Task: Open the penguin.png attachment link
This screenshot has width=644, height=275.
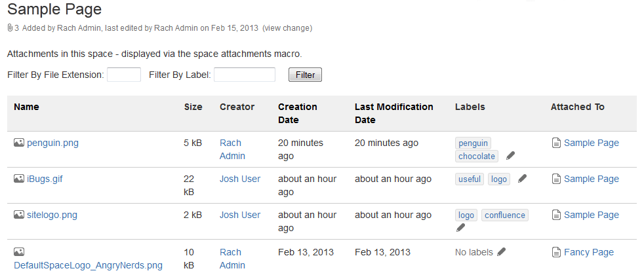Action: [x=52, y=143]
